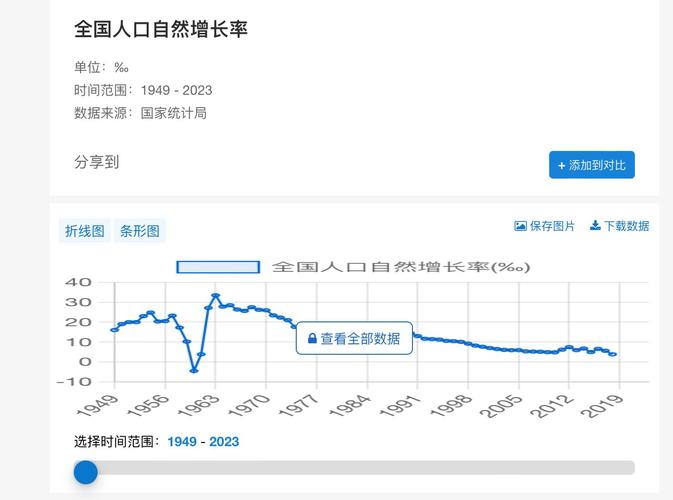Select start year 1949 in 选择时间范围
Screen dimensions: 673x500
click(x=182, y=441)
